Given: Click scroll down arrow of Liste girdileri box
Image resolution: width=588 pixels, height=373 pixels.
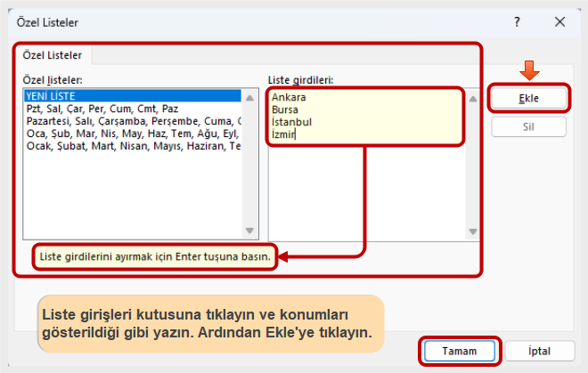Looking at the screenshot, I should 473,231.
